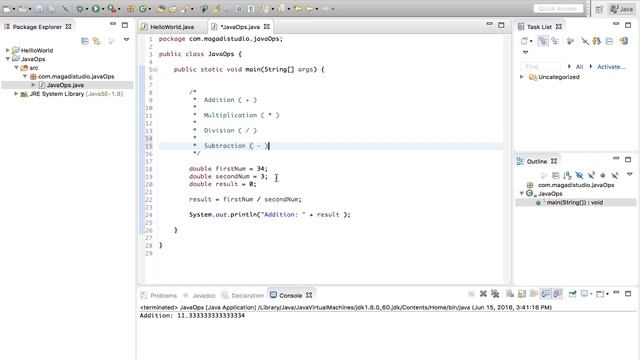Click Clear Console icon

click(510, 293)
